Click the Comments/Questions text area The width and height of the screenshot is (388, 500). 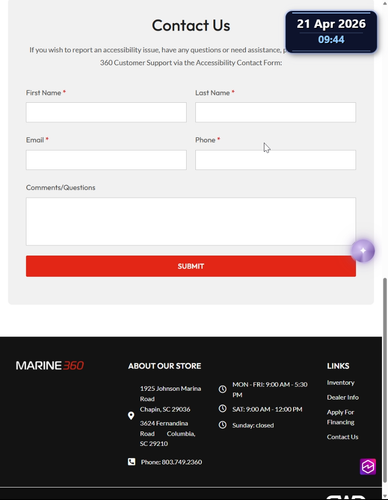191,221
